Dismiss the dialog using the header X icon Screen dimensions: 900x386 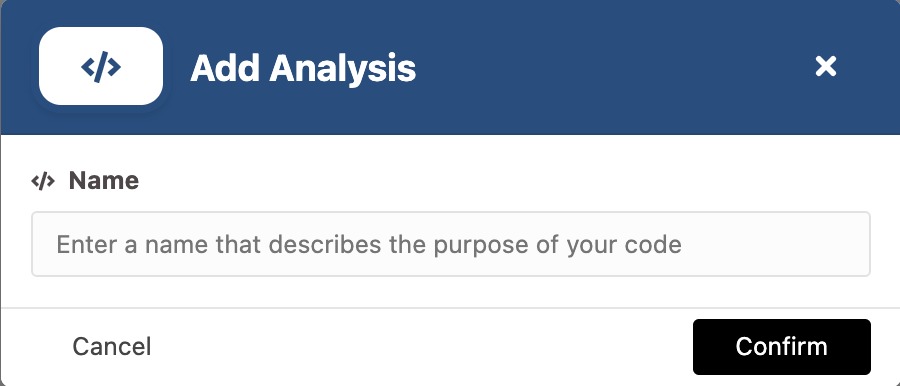click(x=825, y=67)
